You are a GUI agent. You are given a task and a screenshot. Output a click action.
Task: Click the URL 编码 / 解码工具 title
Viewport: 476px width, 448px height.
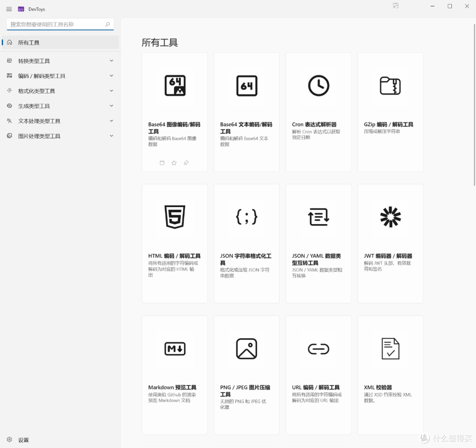pos(316,387)
